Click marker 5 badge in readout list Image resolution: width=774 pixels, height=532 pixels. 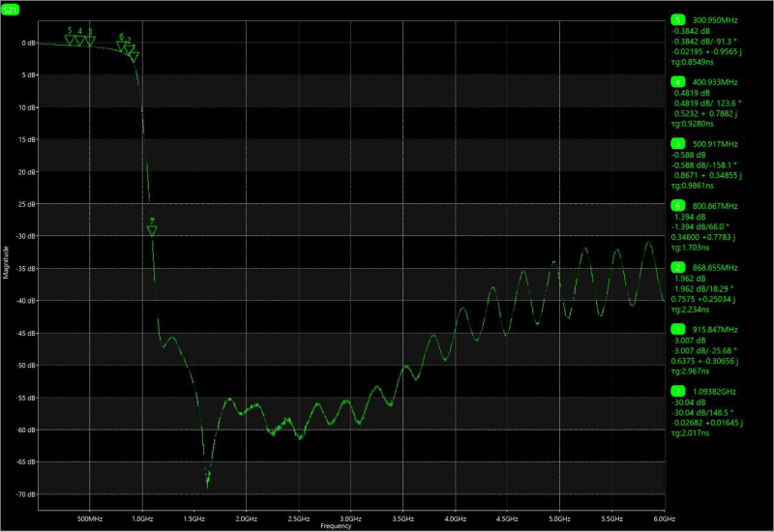click(x=678, y=19)
